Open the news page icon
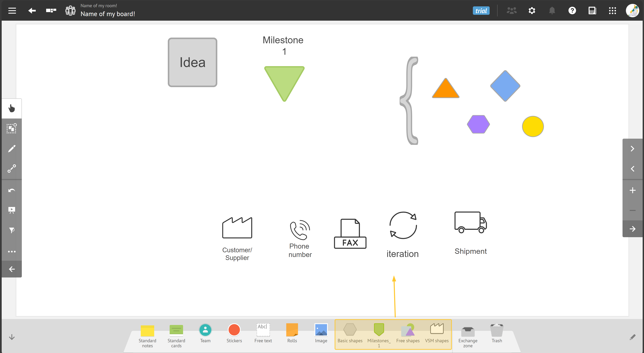Image resolution: width=644 pixels, height=353 pixels. [x=592, y=11]
